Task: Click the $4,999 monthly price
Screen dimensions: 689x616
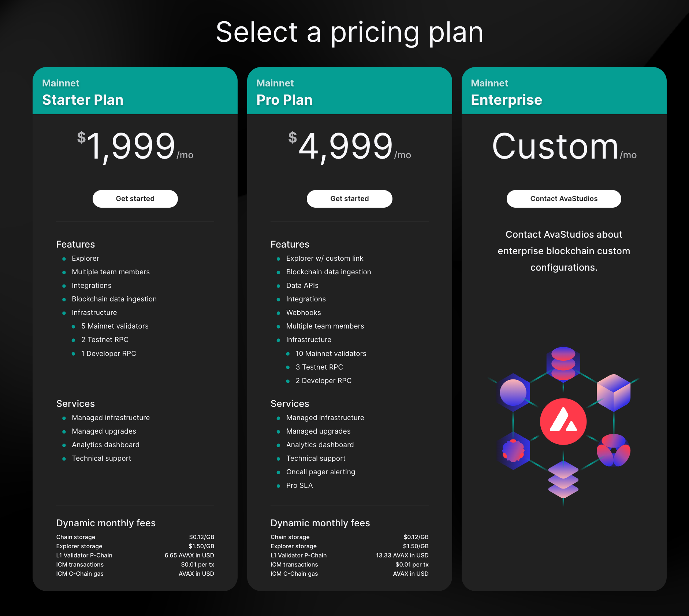Action: pos(349,146)
